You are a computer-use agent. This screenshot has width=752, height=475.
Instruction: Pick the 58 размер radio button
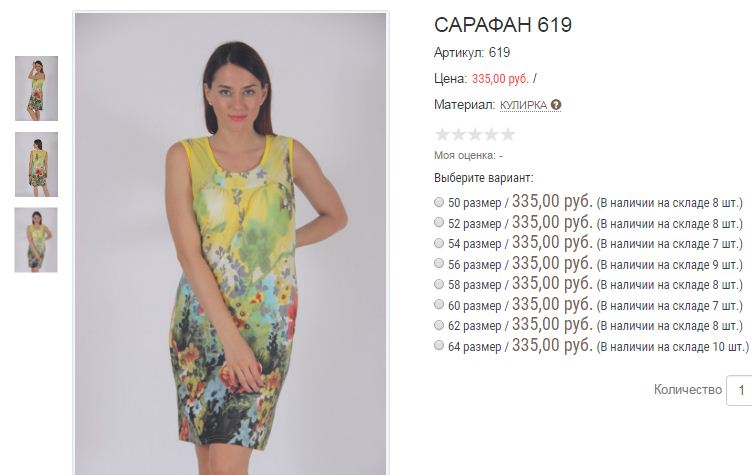pos(439,284)
